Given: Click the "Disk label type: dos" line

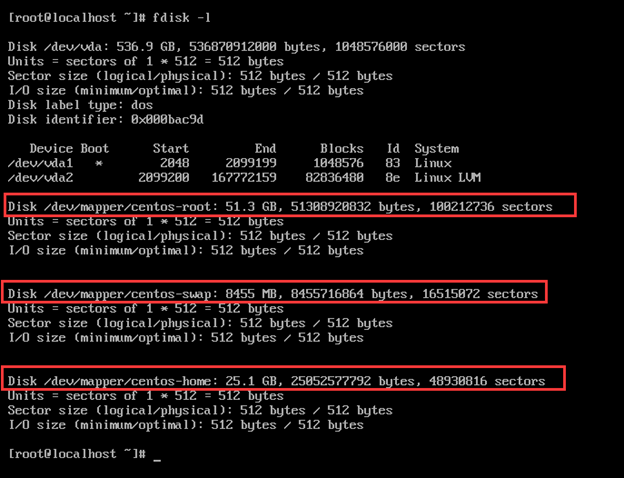Looking at the screenshot, I should coord(78,105).
